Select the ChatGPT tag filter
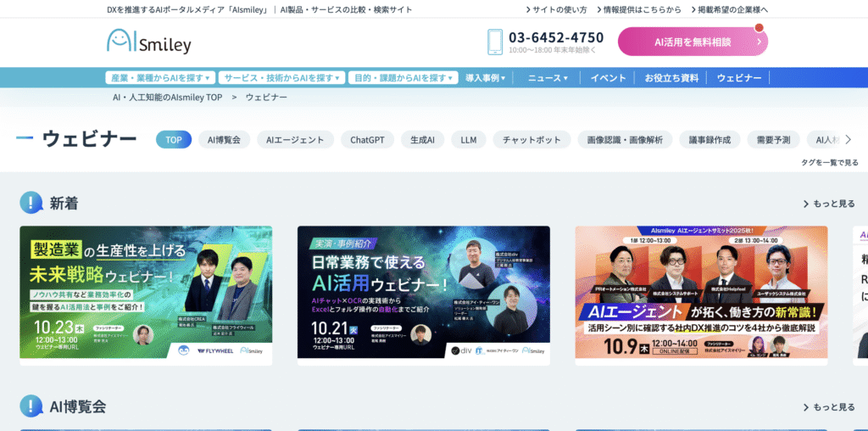The height and width of the screenshot is (431, 868). pyautogui.click(x=368, y=140)
